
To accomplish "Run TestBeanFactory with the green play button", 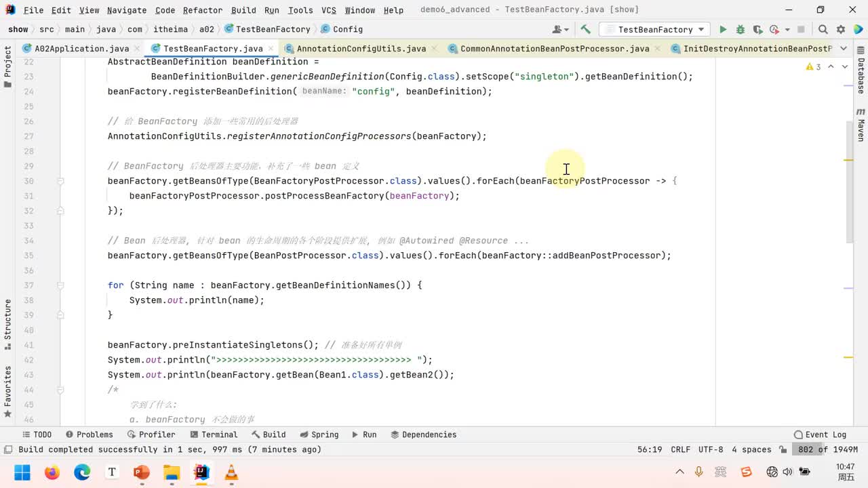I will point(723,29).
